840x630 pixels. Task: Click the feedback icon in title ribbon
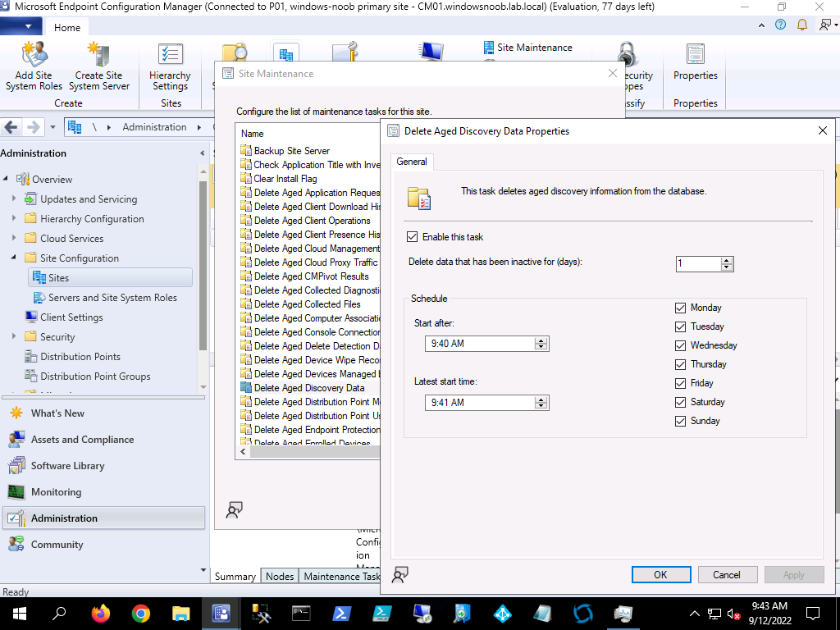(825, 25)
